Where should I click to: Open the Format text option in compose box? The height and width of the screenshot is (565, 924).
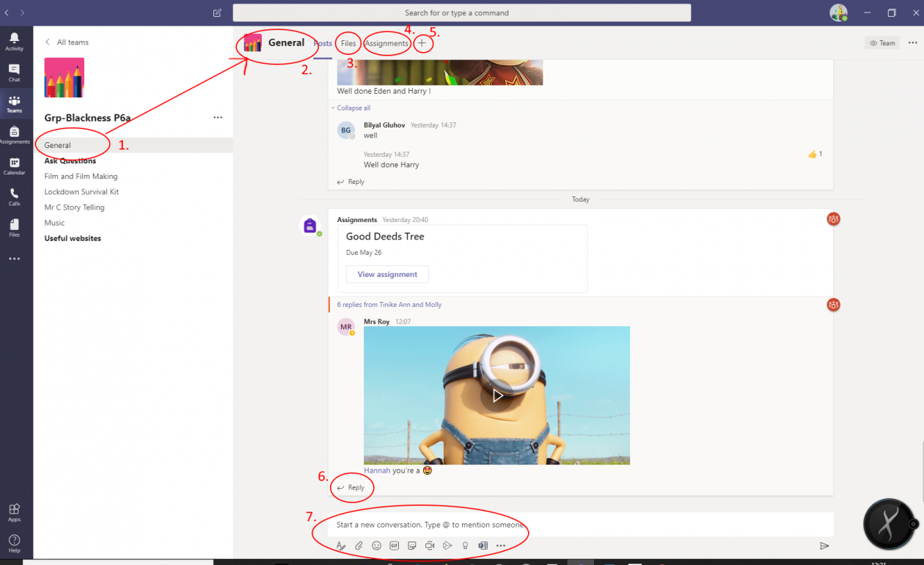[340, 545]
